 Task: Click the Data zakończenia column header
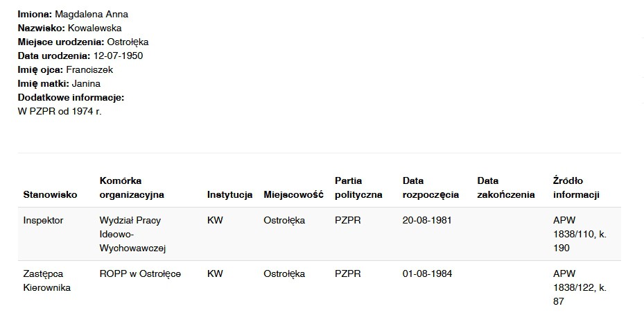pyautogui.click(x=506, y=188)
